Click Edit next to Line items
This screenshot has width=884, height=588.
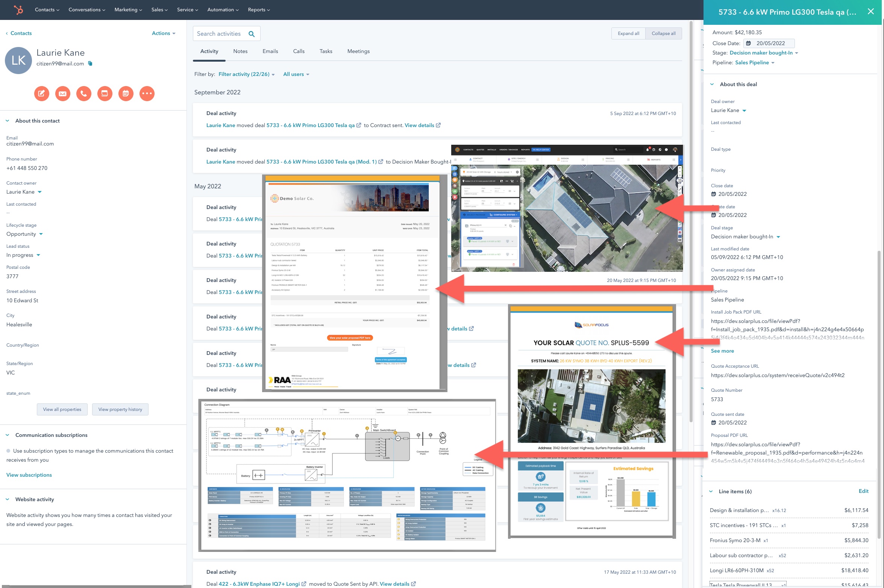(x=863, y=491)
